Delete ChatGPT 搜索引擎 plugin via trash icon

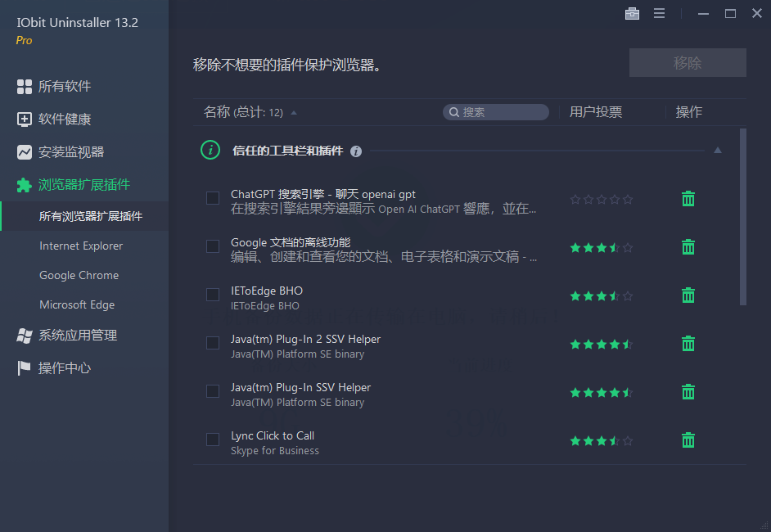point(688,199)
